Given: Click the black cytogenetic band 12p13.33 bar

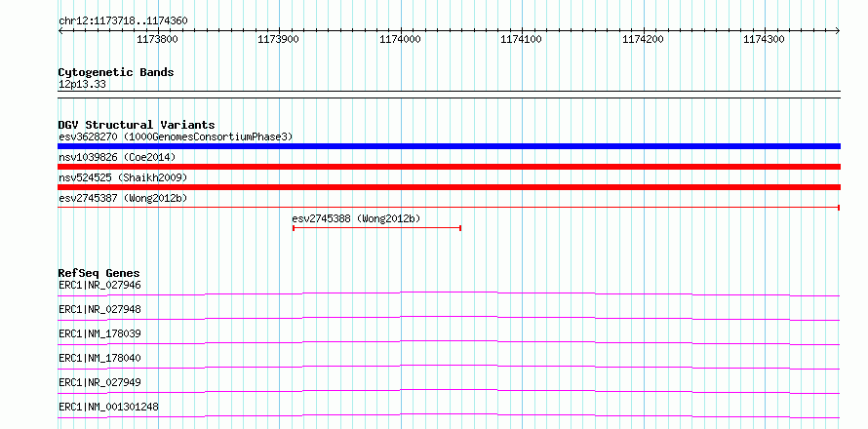Looking at the screenshot, I should [449, 95].
